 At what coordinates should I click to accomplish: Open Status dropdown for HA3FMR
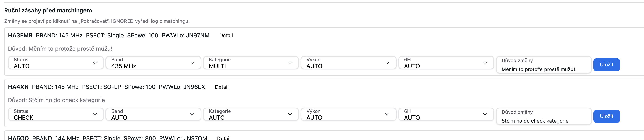[56, 63]
